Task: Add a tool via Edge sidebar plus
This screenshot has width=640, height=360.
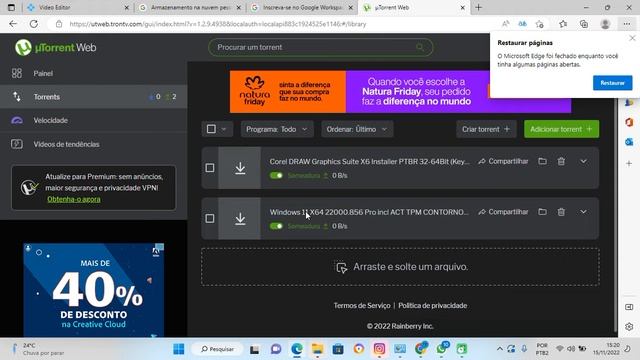Action: point(629,163)
